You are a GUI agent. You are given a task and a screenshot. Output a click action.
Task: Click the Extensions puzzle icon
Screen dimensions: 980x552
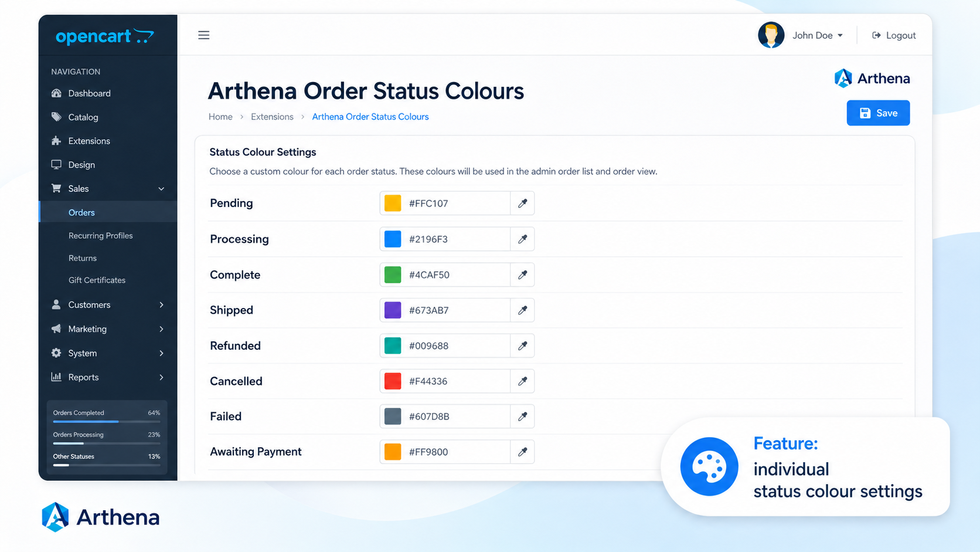coord(56,141)
